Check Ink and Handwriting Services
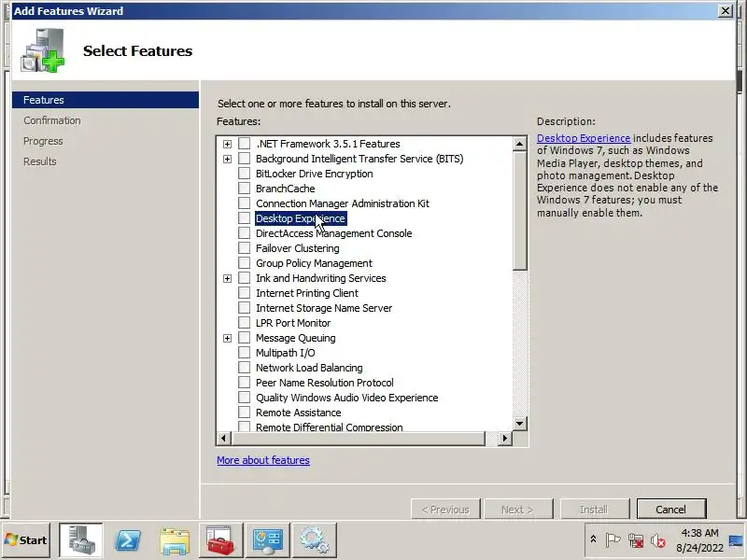Image resolution: width=747 pixels, height=560 pixels. [244, 277]
